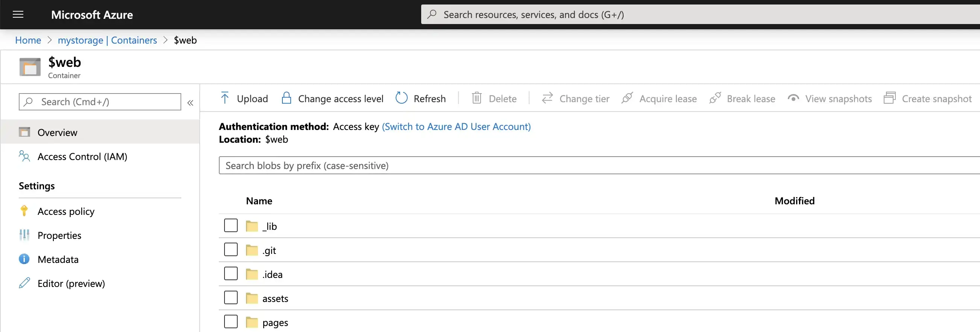Select the .idea folder checkbox
980x332 pixels.
(x=231, y=273)
